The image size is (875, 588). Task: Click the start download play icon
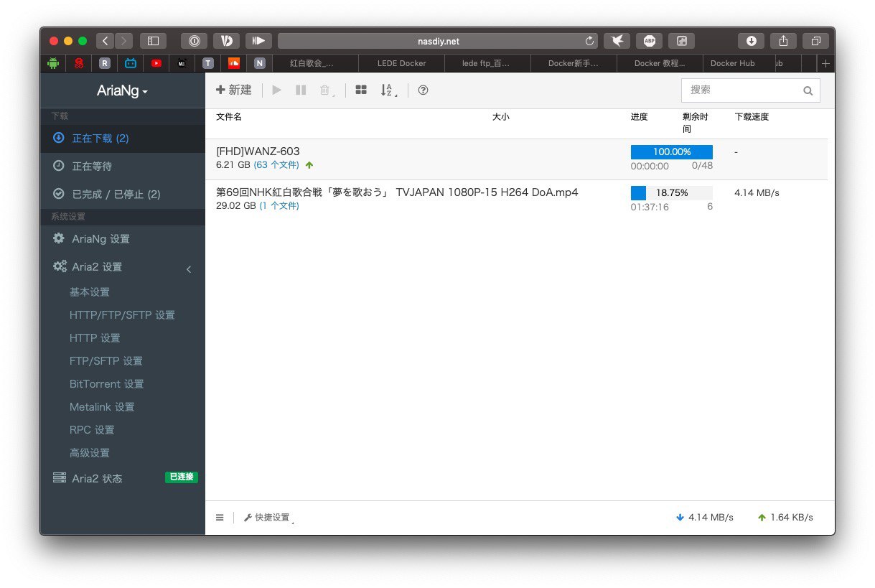(276, 90)
